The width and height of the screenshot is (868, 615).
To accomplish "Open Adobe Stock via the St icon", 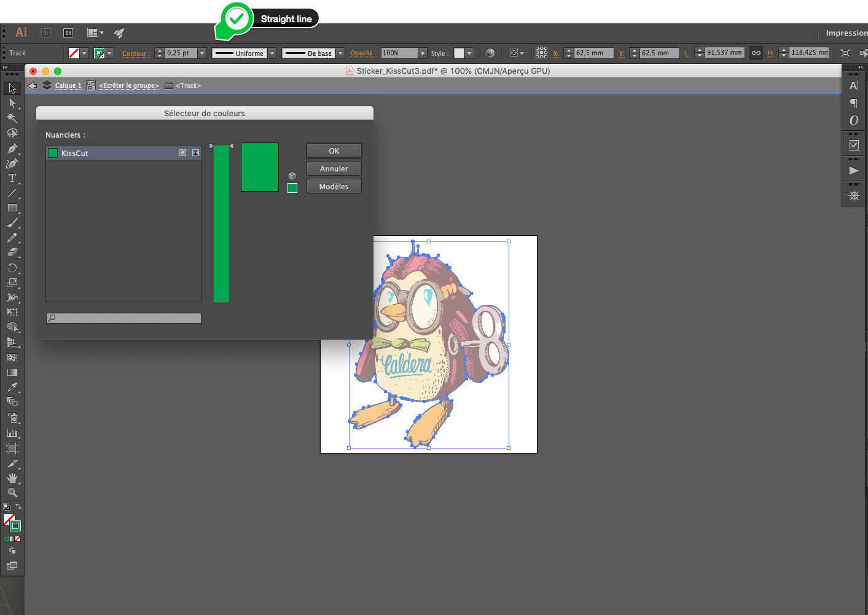I will click(68, 33).
